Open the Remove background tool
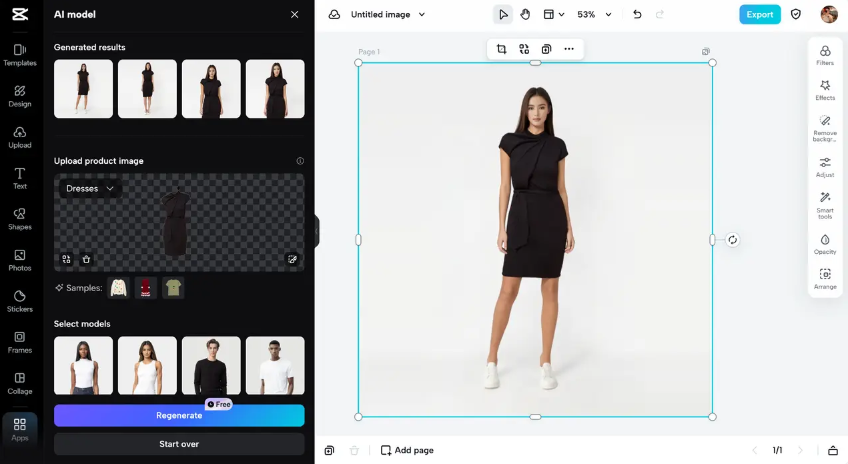Image resolution: width=848 pixels, height=464 pixels. pyautogui.click(x=825, y=128)
